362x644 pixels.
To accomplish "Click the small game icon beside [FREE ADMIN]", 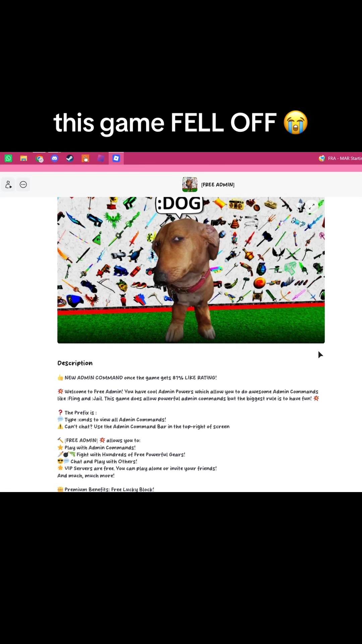I will pyautogui.click(x=190, y=184).
